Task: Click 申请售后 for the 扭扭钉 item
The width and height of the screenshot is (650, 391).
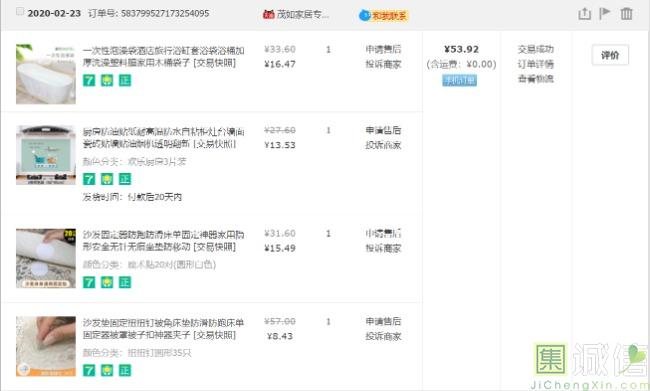Action: (x=383, y=321)
